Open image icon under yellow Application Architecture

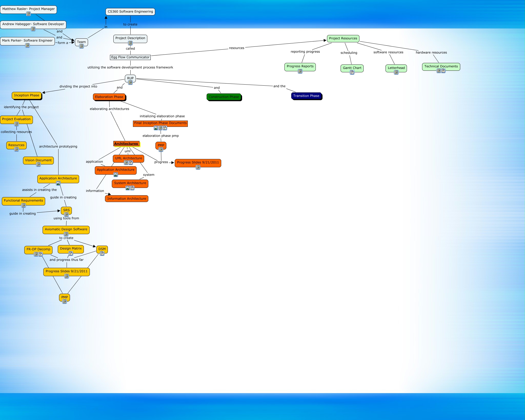[x=58, y=183]
